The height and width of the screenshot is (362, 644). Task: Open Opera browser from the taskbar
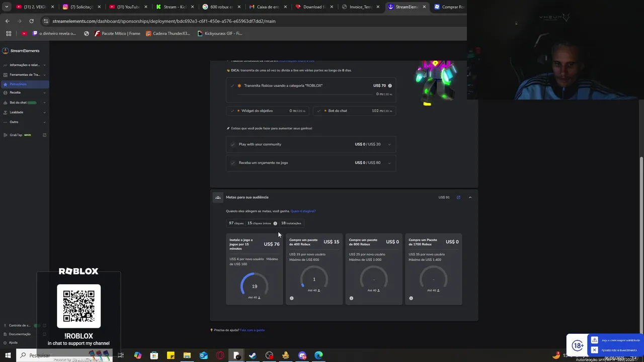click(220, 355)
